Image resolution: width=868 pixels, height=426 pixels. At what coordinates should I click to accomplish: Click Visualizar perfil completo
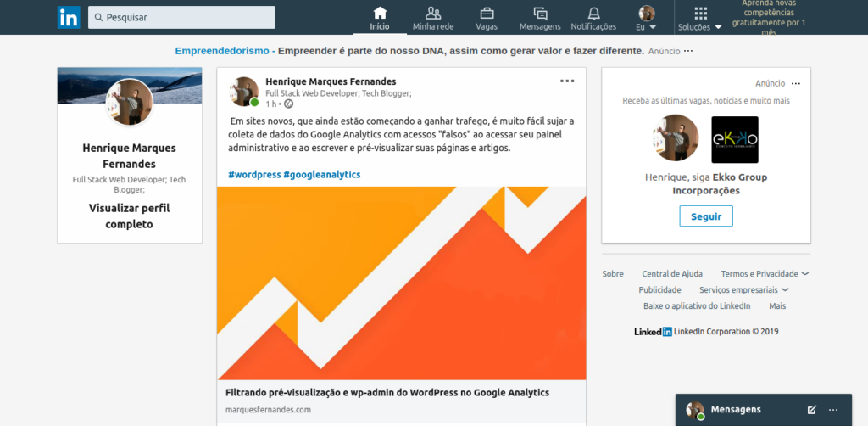click(x=130, y=216)
